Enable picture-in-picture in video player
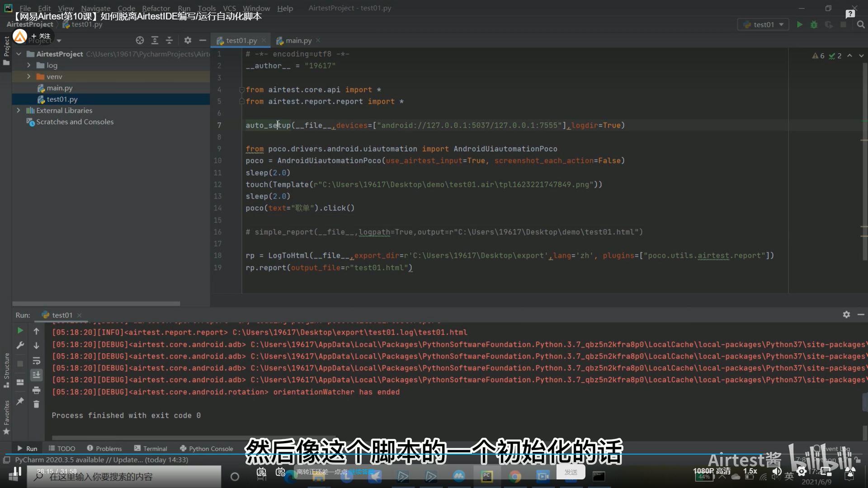This screenshot has width=868, height=488. [x=826, y=472]
